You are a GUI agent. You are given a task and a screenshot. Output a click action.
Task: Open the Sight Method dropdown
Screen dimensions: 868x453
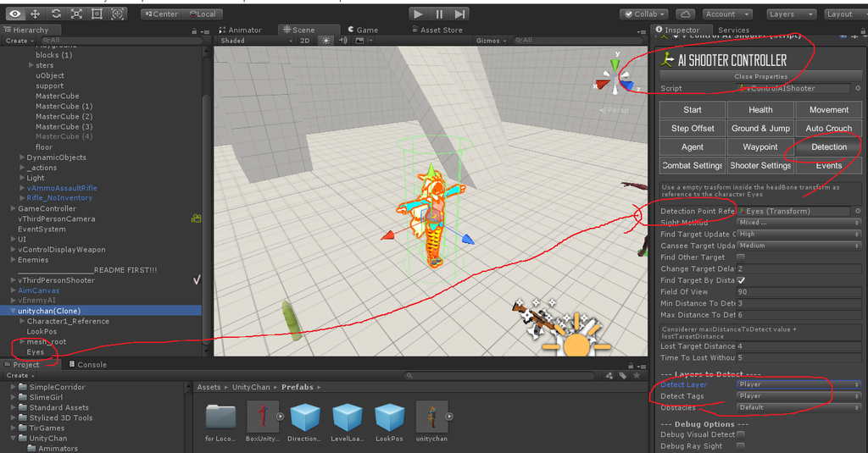tap(798, 223)
